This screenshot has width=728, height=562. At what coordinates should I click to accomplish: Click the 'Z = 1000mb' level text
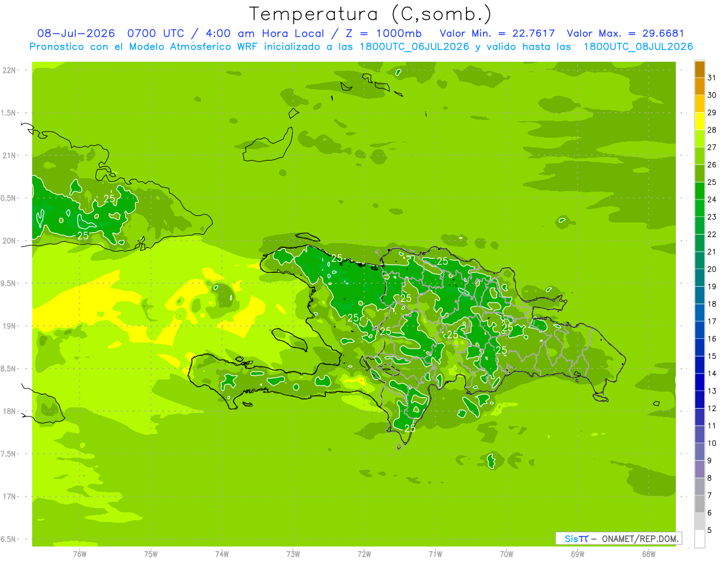(390, 33)
